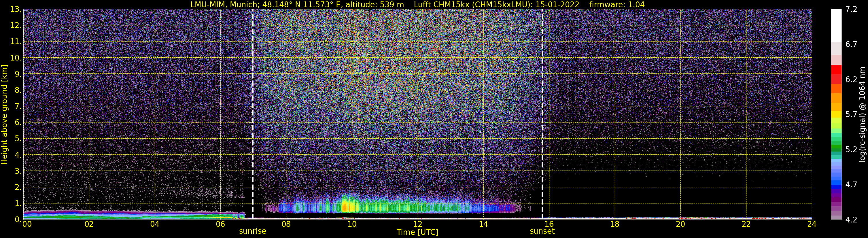
Task: Click the '4.7' colorbar tick value
Action: coord(851,184)
